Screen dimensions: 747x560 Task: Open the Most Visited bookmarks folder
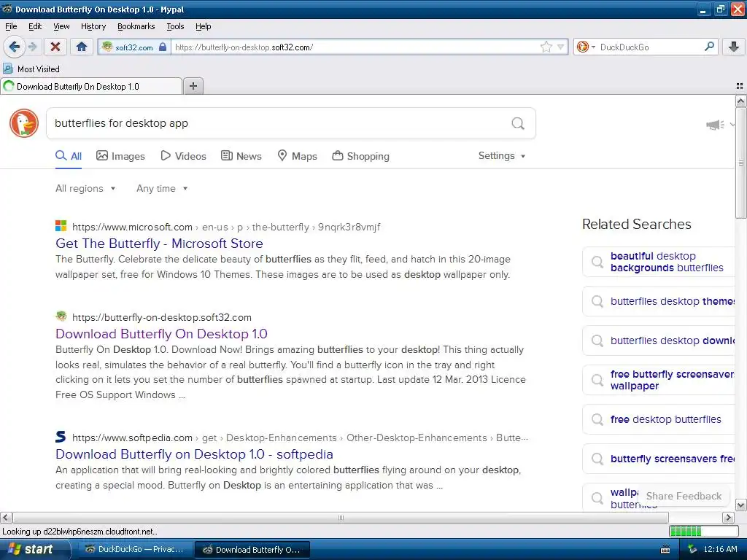click(31, 69)
